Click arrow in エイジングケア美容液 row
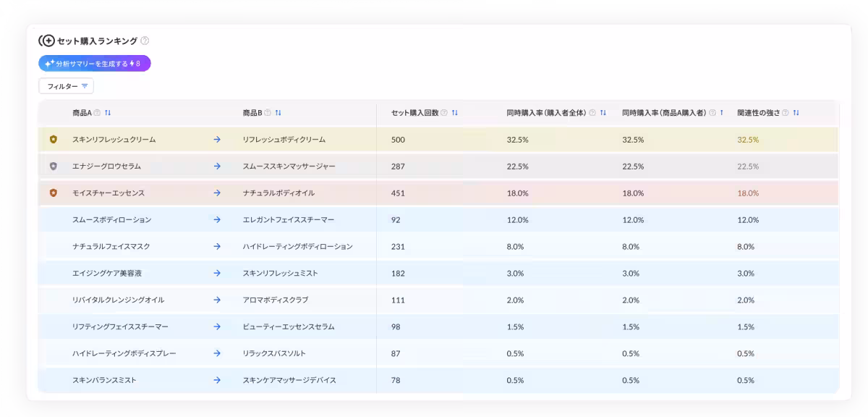Screen dimensions: 868x417 [217, 273]
